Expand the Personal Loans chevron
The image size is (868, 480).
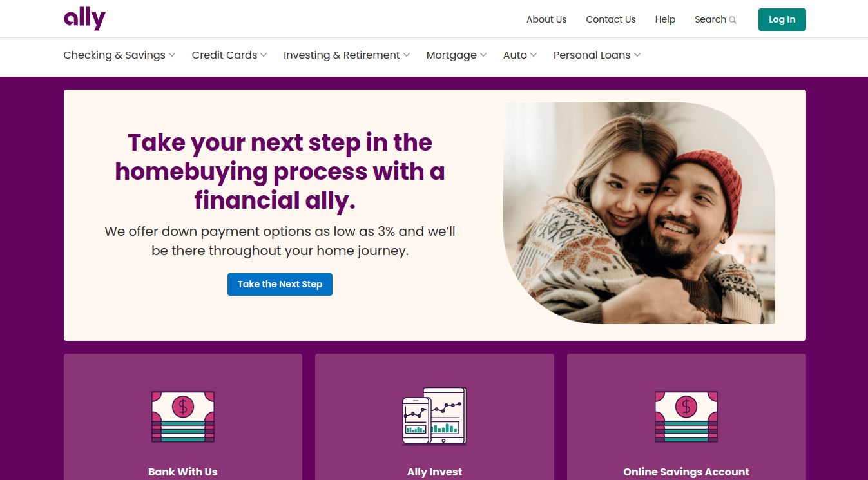[x=637, y=55]
